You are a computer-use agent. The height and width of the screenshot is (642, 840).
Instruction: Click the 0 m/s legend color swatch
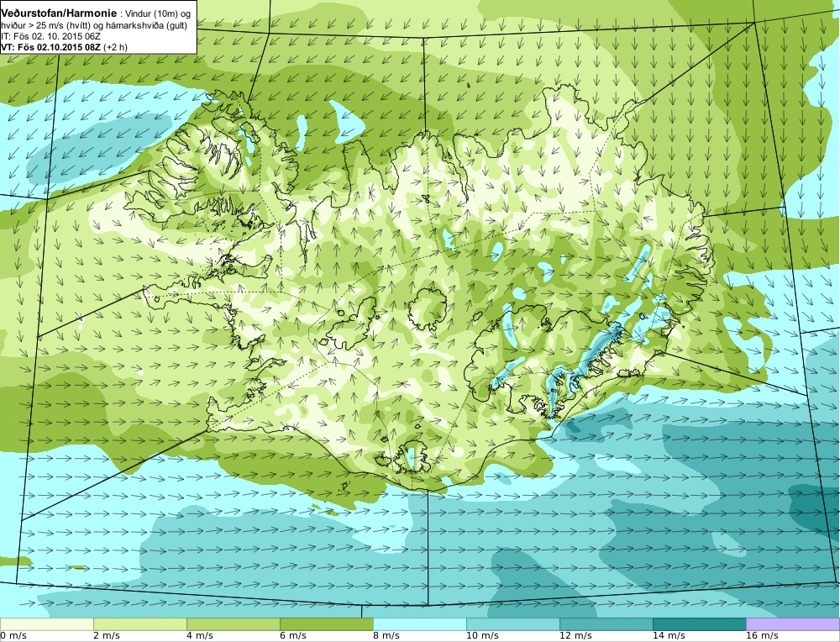(46, 624)
